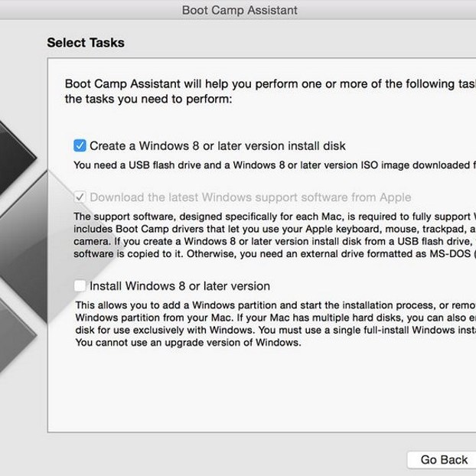The image size is (476, 476).
Task: Click the "the tasks you need to perform:" line
Action: (147, 99)
